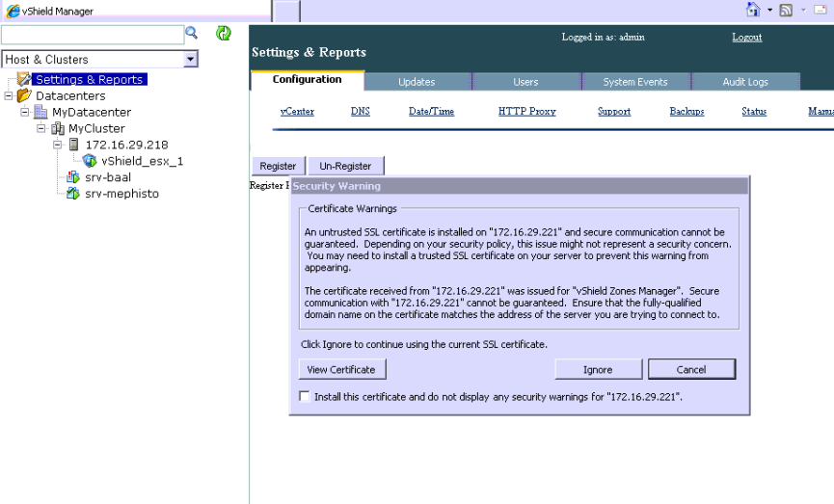Click the search input field
This screenshot has height=504, width=834.
click(91, 34)
